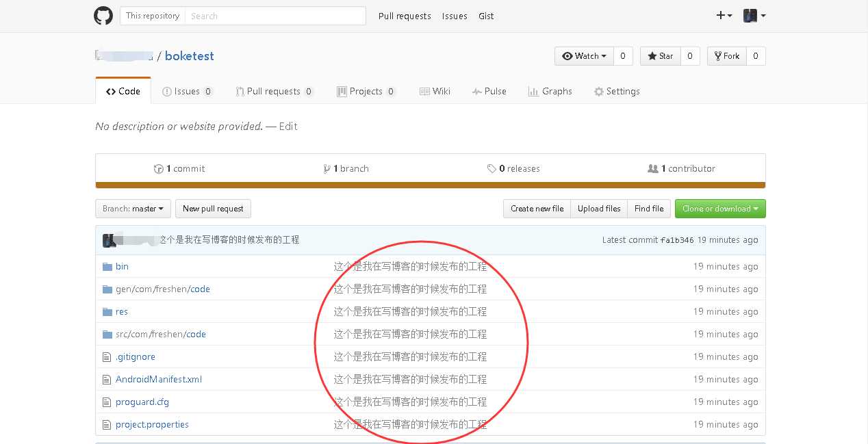
Task: Click the project.properties file icon
Action: [106, 425]
